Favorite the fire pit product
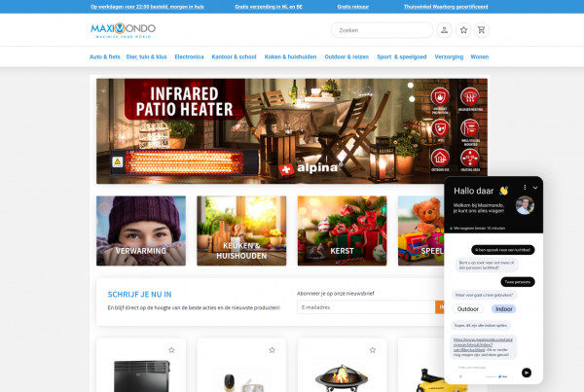Viewport: 584px width, 392px height. (x=373, y=350)
